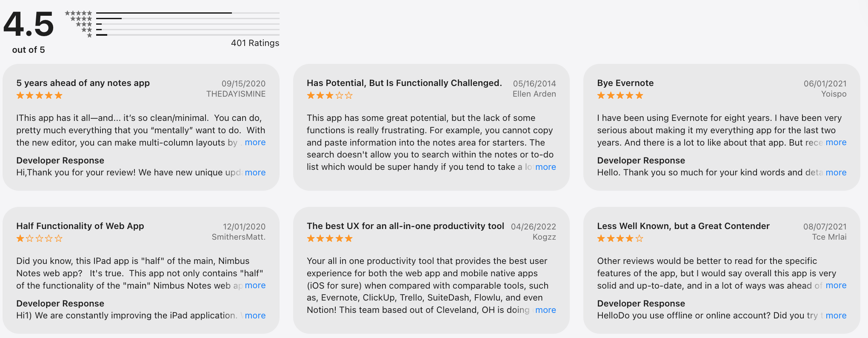The height and width of the screenshot is (338, 868).
Task: Click the one-star rating on SmithersMatt's review
Action: coord(39,238)
